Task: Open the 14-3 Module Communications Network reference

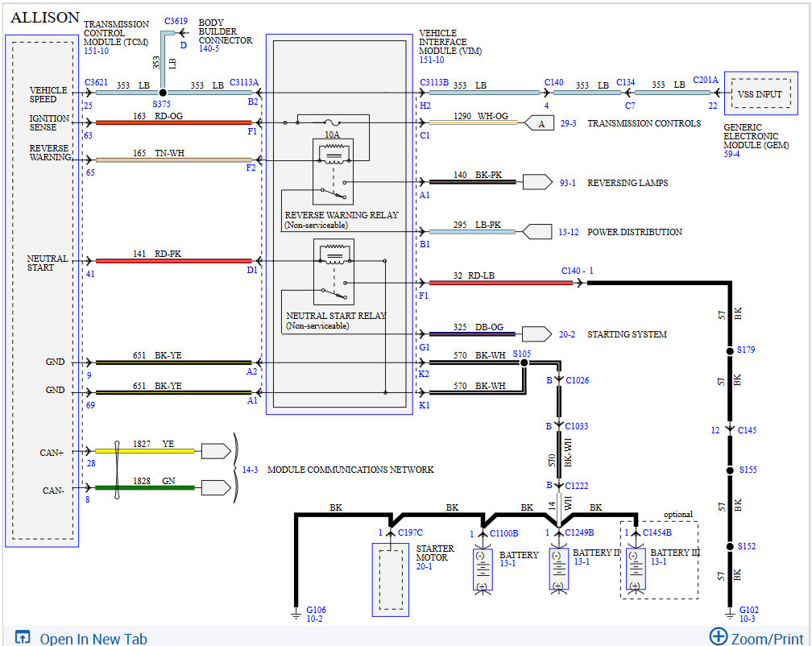Action: coord(250,470)
